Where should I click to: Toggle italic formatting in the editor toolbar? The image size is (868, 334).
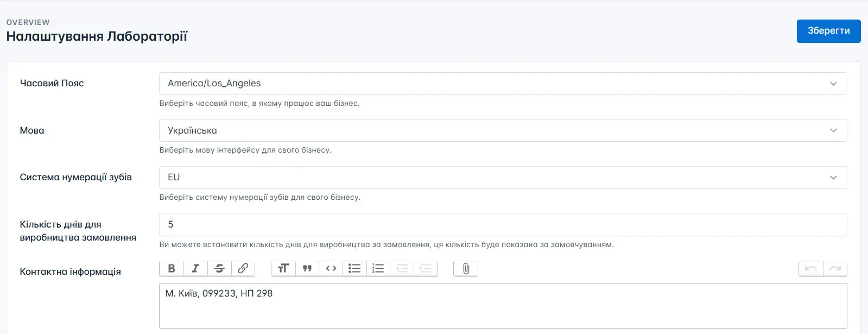point(195,268)
